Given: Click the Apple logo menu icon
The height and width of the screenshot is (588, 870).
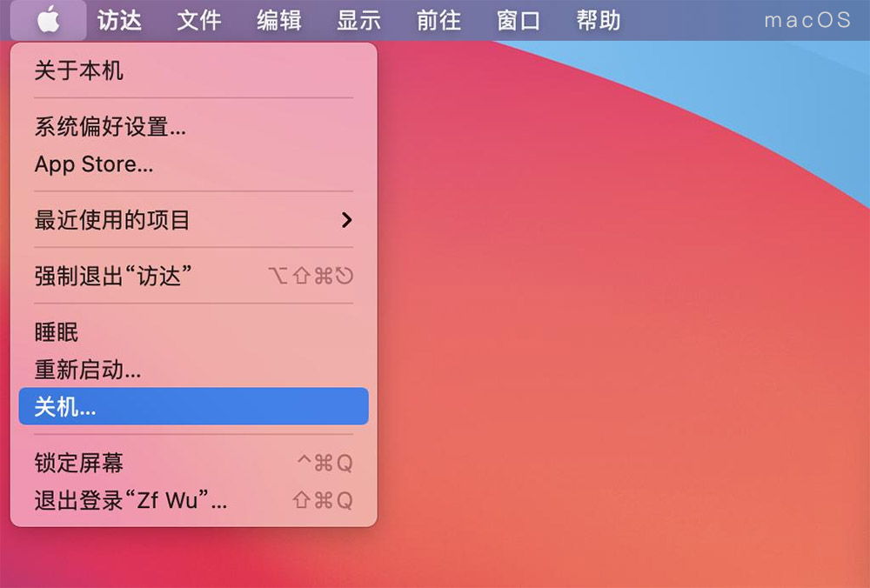Looking at the screenshot, I should tap(48, 21).
